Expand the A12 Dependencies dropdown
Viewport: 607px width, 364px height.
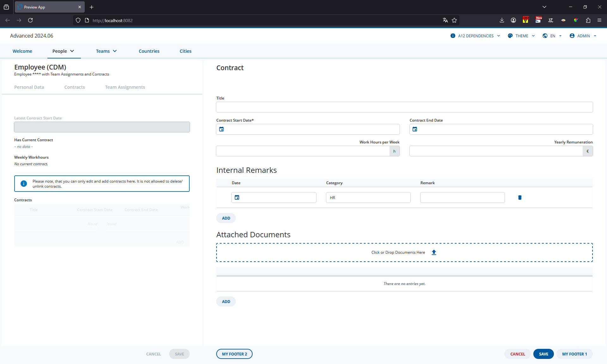click(475, 36)
